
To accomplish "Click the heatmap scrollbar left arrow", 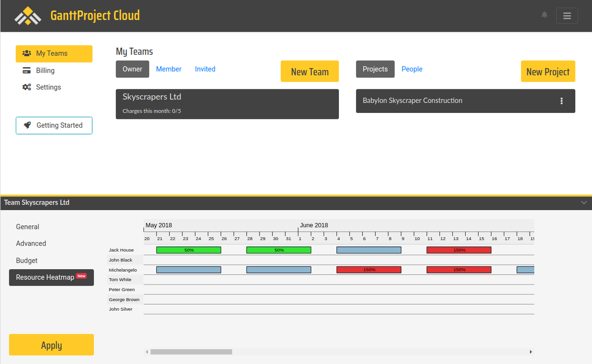I will coord(147,352).
